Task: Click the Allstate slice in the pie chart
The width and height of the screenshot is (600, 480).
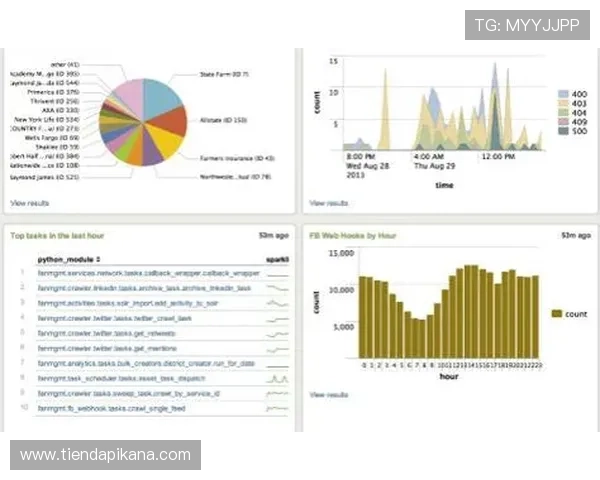Action: 173,120
